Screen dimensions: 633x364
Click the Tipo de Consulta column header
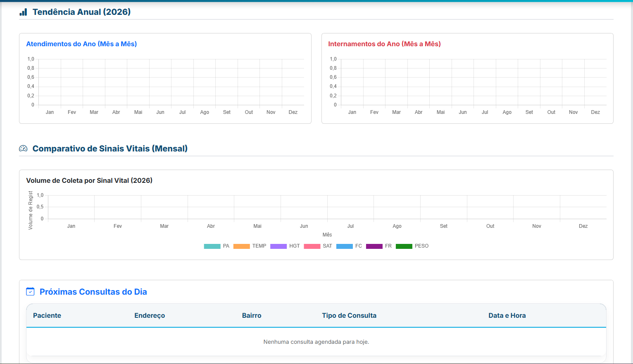349,316
